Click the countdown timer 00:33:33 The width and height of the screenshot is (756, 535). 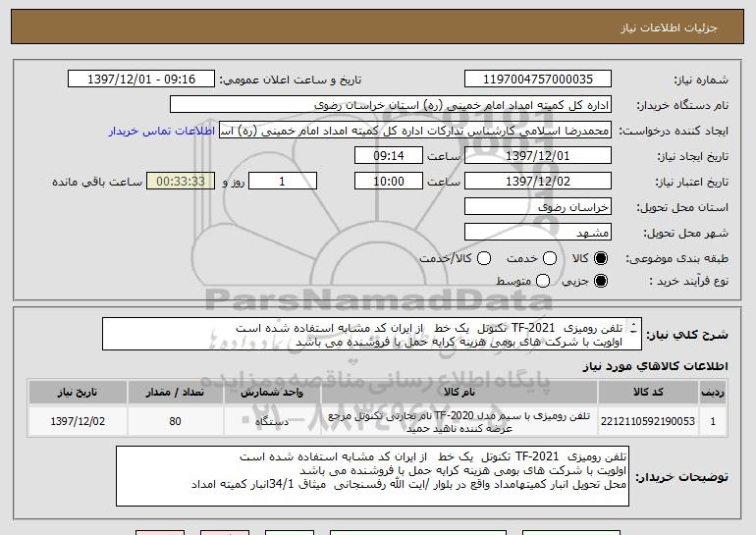pyautogui.click(x=181, y=182)
